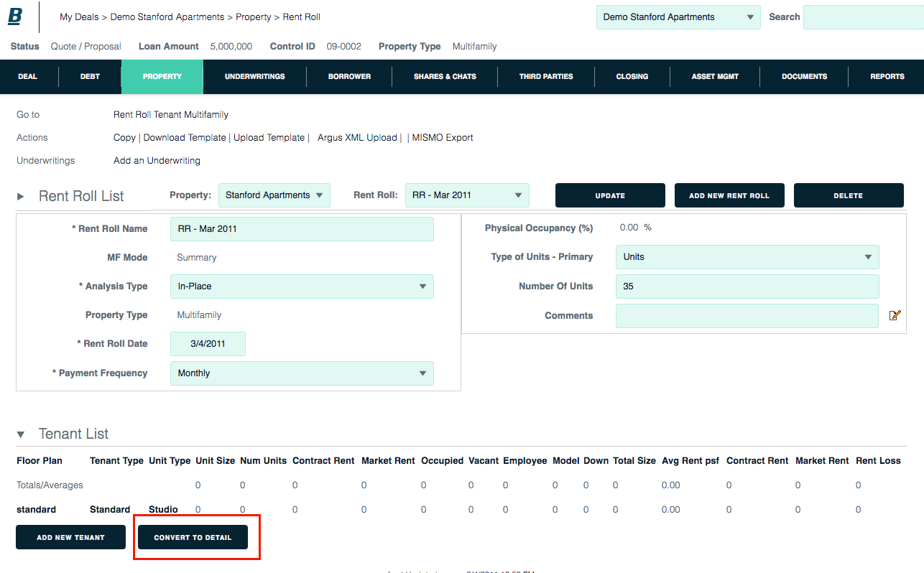Click the Num Units column header
The image size is (924, 573).
click(x=263, y=460)
